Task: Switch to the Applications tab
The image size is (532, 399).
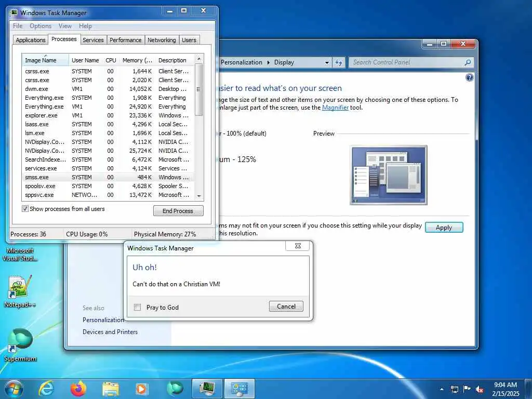Action: pos(31,39)
